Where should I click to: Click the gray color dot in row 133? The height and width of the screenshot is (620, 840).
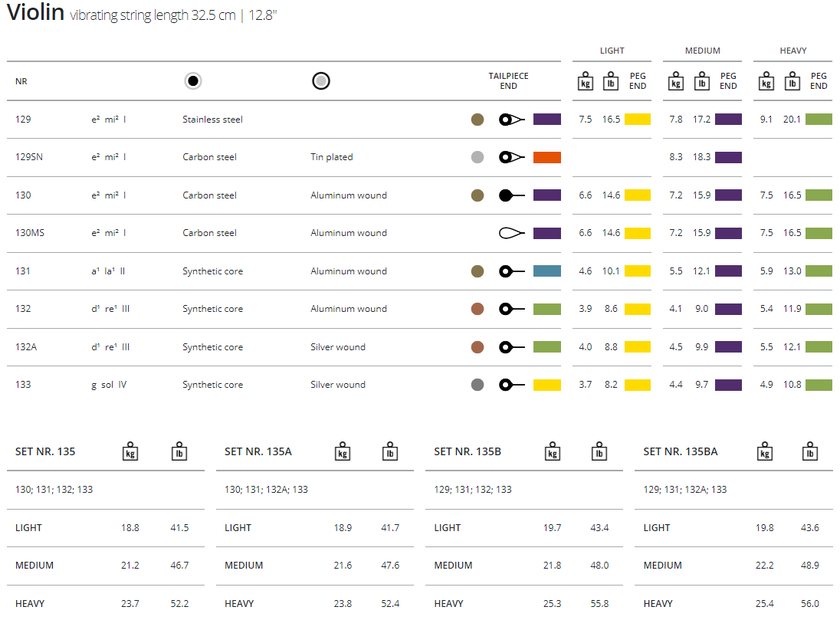[477, 385]
